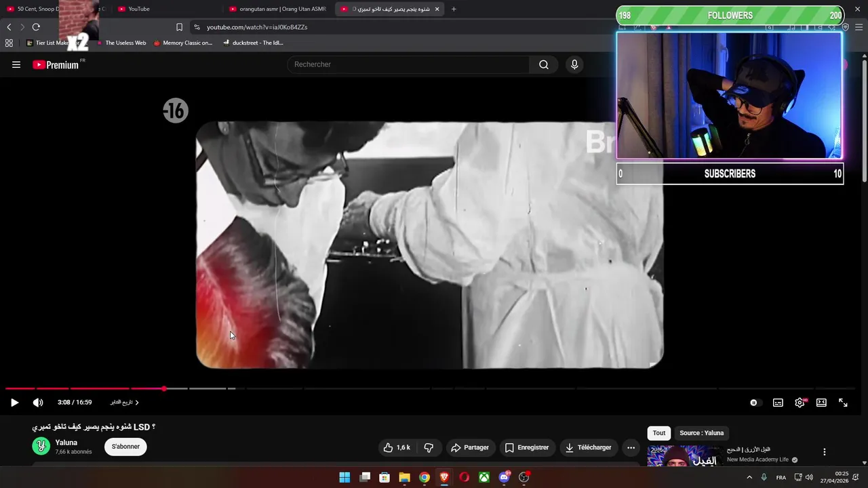Reload the page with the refresh icon
Screen dimensions: 868x488
pyautogui.click(x=36, y=27)
